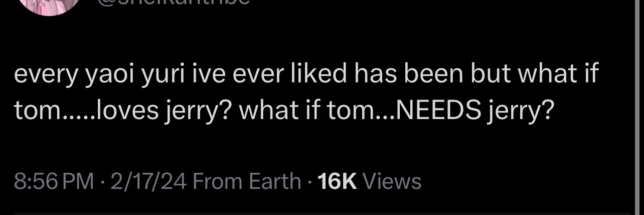Click the 8:56 PM timestamp
Screen dimensions: 644x215
tap(54, 181)
